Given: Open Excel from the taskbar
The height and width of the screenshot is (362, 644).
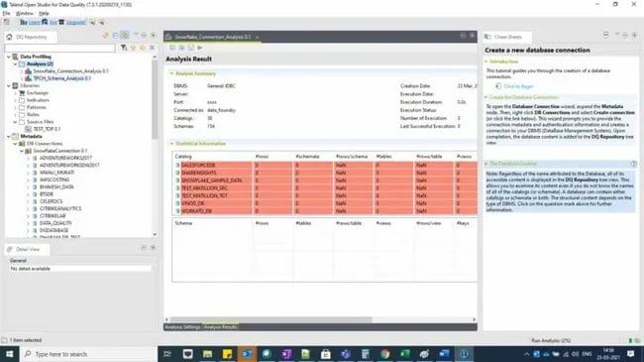Looking at the screenshot, I should [x=404, y=354].
